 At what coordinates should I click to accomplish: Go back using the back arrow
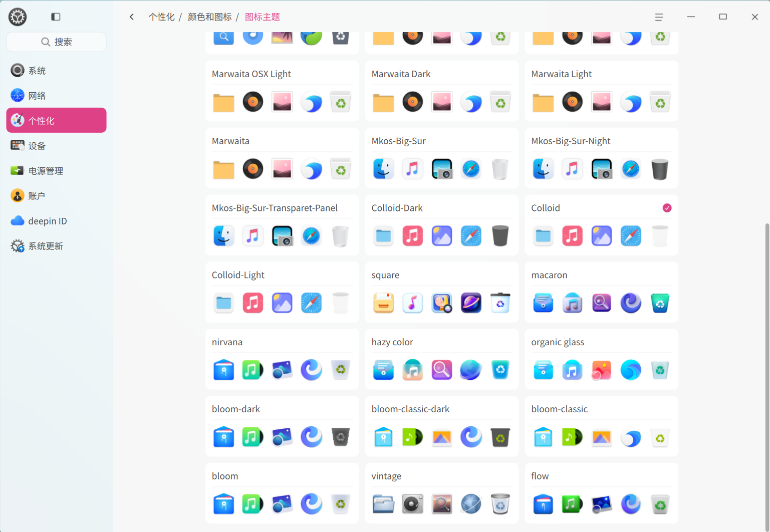pos(132,17)
